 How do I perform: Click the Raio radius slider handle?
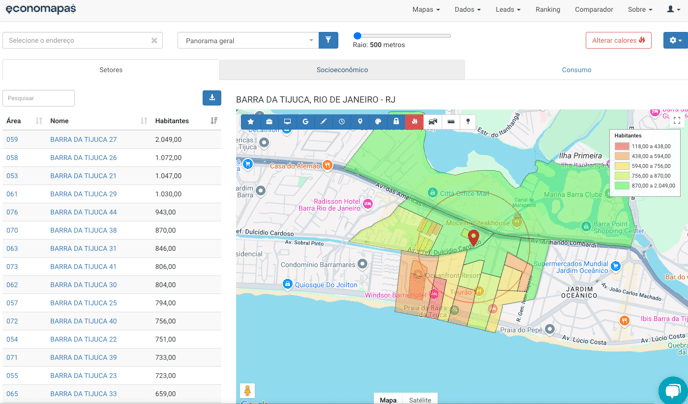point(357,36)
